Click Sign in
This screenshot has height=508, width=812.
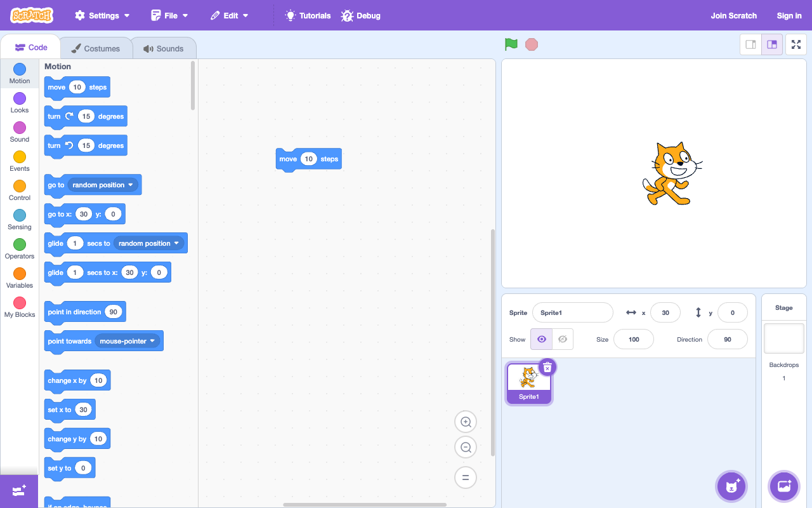789,15
